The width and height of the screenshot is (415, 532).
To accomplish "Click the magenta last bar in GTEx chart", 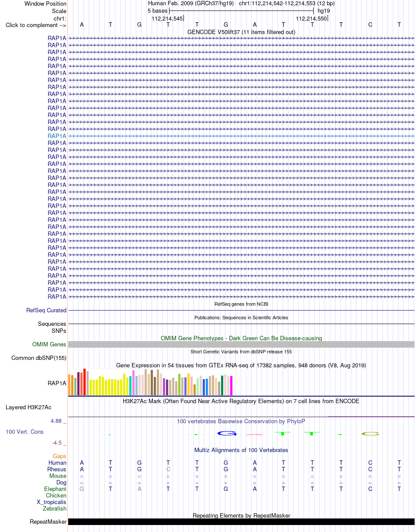I will 231,386.
